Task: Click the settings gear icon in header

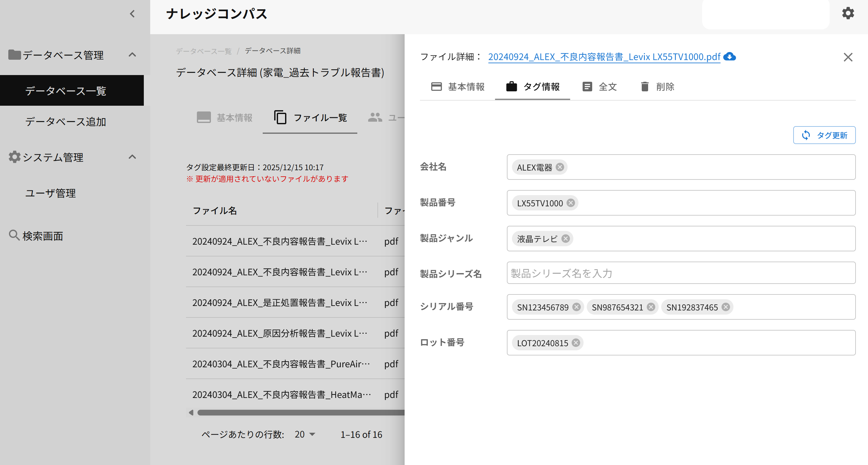Action: [848, 13]
